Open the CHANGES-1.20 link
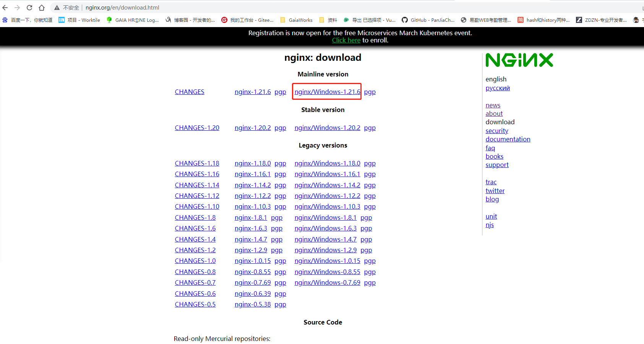The width and height of the screenshot is (644, 344). [x=197, y=128]
